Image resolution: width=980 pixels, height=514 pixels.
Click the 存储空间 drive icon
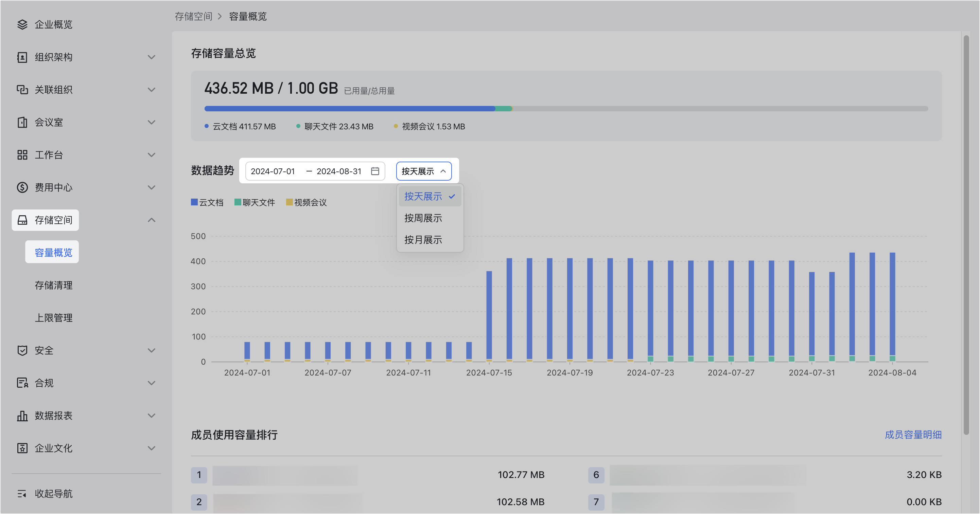[22, 220]
